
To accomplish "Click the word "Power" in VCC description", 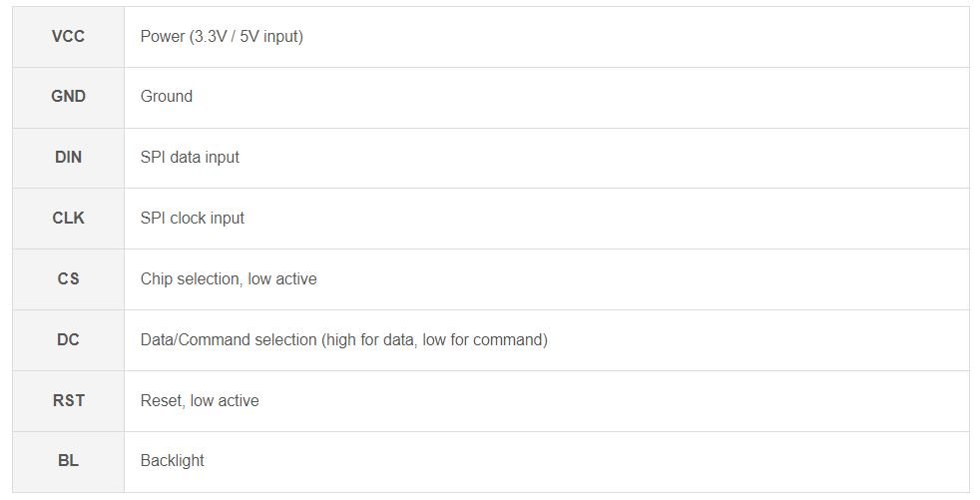I will (163, 37).
